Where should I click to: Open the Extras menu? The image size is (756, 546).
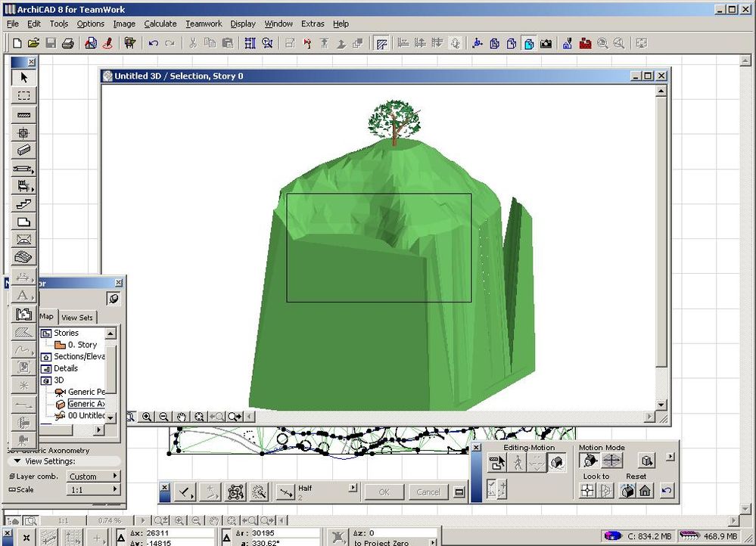click(x=313, y=23)
